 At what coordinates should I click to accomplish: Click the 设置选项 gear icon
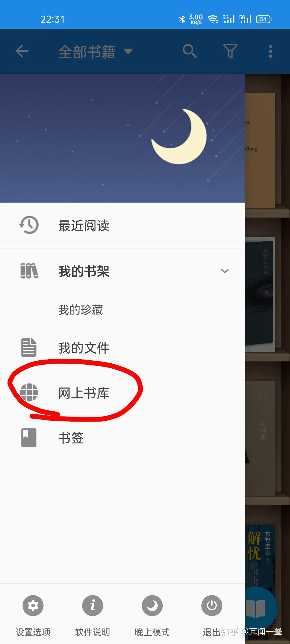33,606
